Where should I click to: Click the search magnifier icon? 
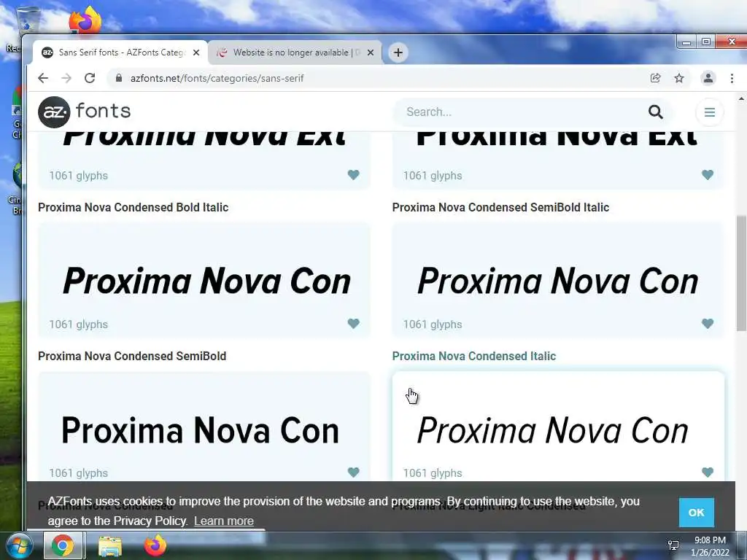coord(656,112)
